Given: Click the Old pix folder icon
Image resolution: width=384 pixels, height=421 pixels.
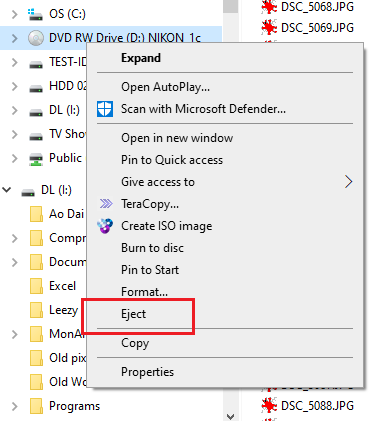Looking at the screenshot, I should tap(36, 358).
